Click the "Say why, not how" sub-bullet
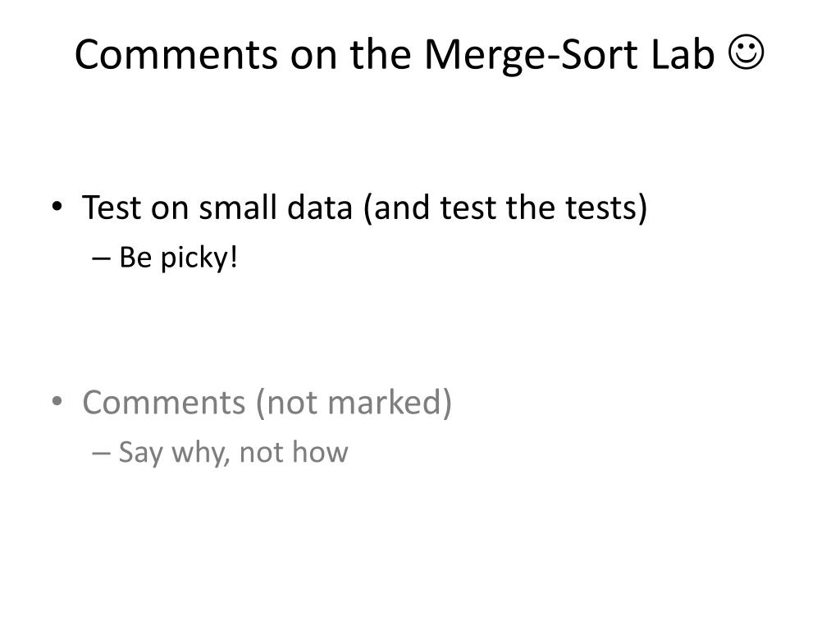 click(x=233, y=452)
